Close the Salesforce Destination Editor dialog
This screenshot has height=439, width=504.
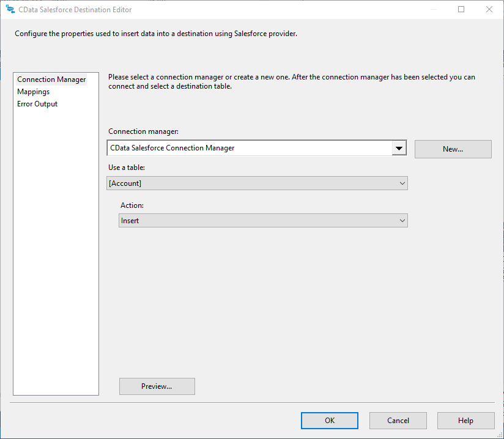click(489, 9)
